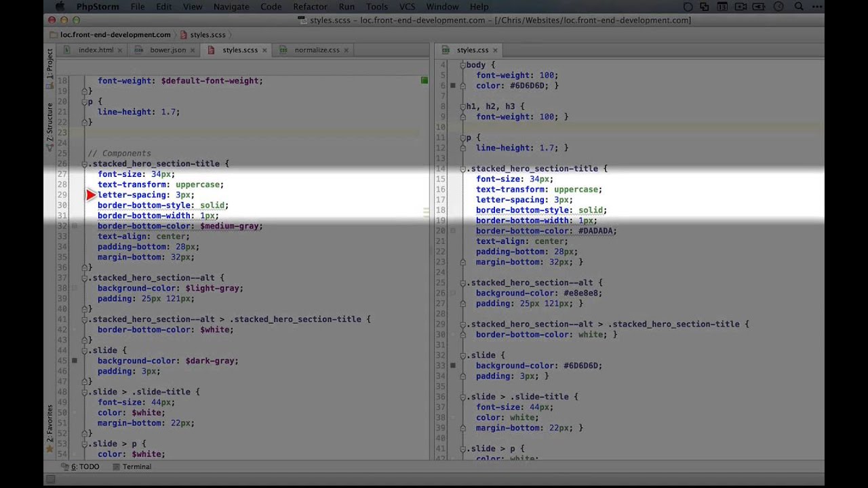Click the $medium-gray variable on line 32
The width and height of the screenshot is (868, 488).
pos(229,226)
